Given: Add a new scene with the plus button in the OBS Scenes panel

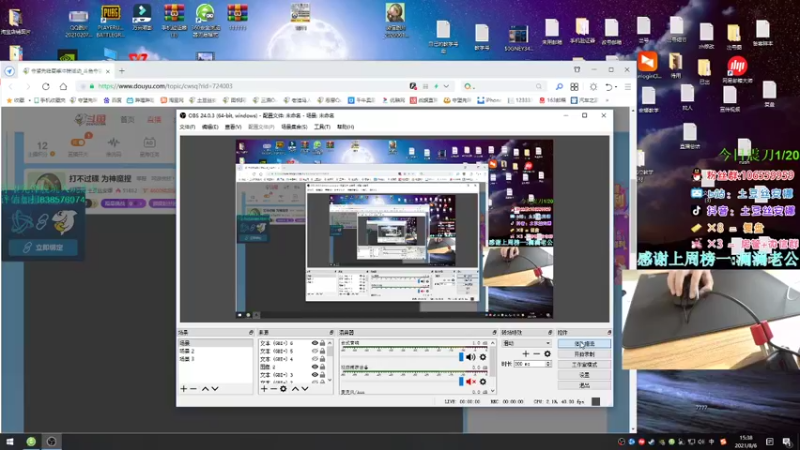Looking at the screenshot, I should (x=184, y=389).
